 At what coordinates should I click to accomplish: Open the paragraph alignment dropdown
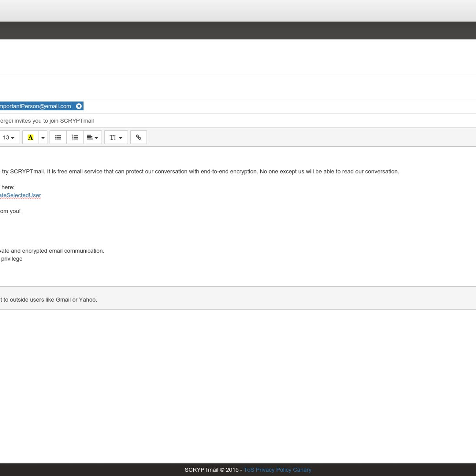coord(93,137)
